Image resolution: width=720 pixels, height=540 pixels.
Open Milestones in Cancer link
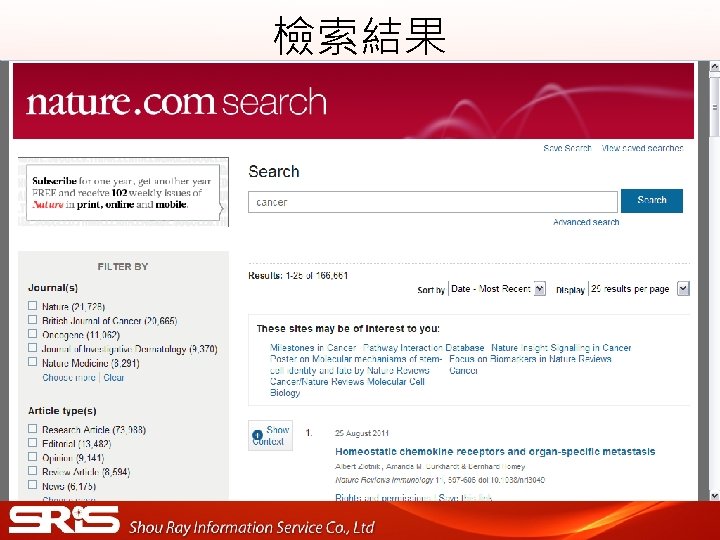click(313, 348)
